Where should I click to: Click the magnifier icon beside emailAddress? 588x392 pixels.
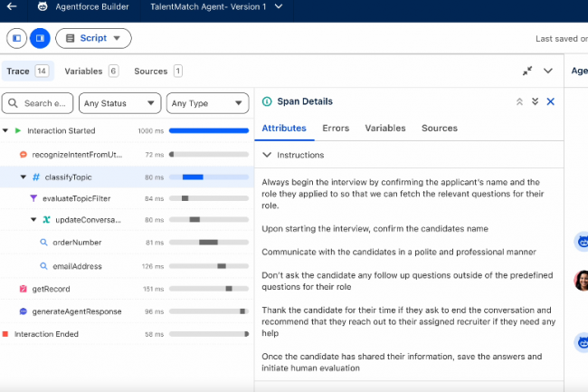[43, 266]
